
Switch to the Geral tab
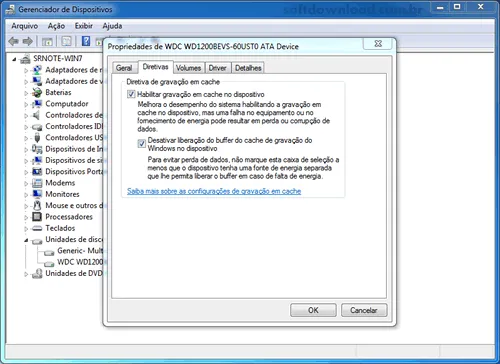click(124, 68)
